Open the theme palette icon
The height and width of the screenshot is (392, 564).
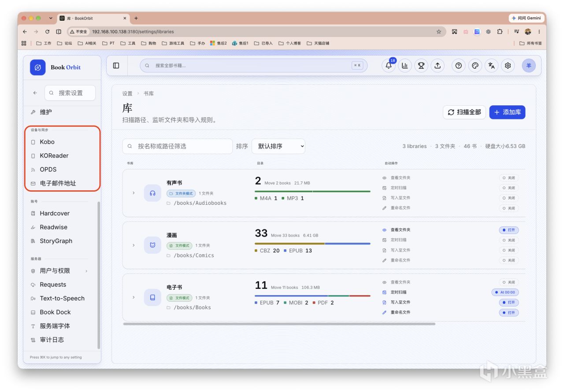click(x=475, y=66)
